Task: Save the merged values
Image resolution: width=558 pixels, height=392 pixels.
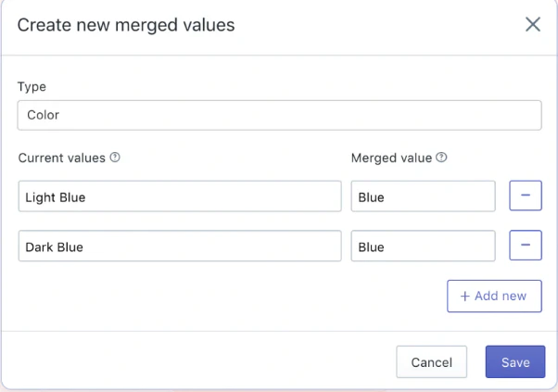Action: point(515,362)
